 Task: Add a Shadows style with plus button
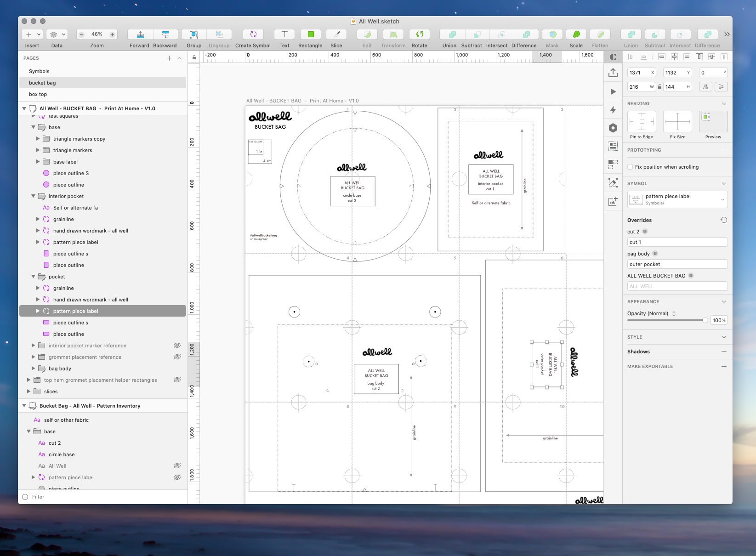pos(724,352)
